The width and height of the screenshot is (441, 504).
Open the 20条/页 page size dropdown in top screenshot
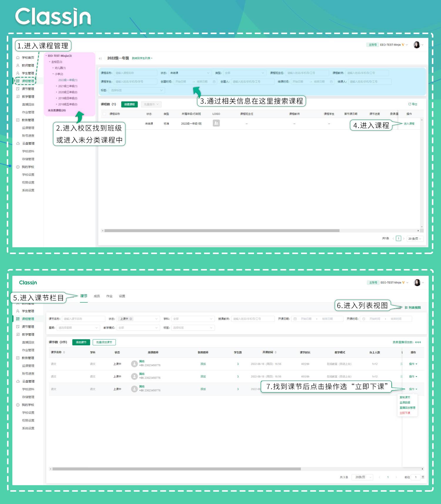415,239
